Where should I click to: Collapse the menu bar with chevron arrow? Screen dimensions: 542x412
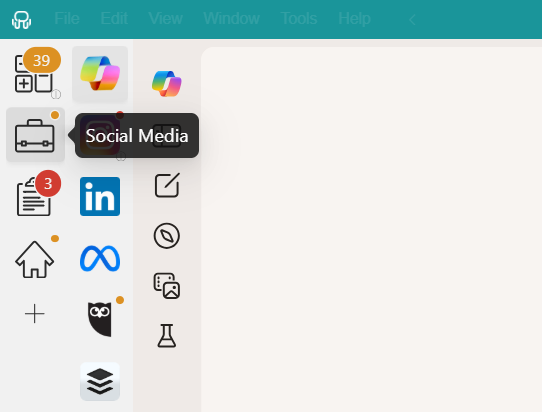coord(412,20)
